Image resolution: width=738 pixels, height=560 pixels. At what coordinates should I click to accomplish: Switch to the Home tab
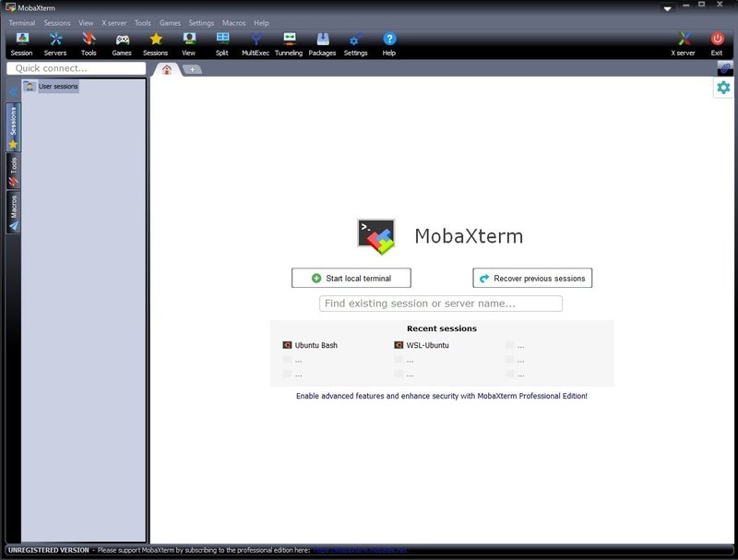[x=167, y=69]
